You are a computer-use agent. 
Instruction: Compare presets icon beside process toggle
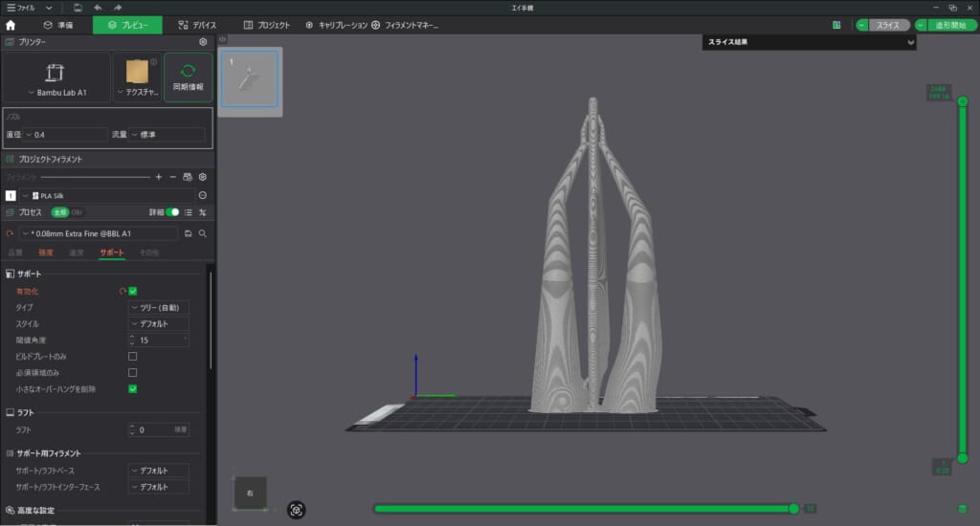(x=203, y=212)
